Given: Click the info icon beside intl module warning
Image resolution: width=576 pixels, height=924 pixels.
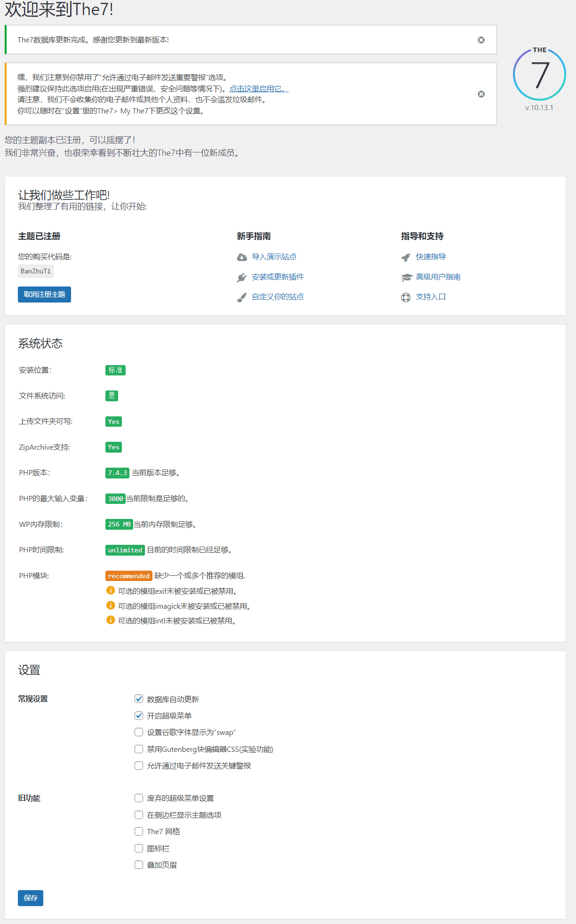Looking at the screenshot, I should 111,620.
